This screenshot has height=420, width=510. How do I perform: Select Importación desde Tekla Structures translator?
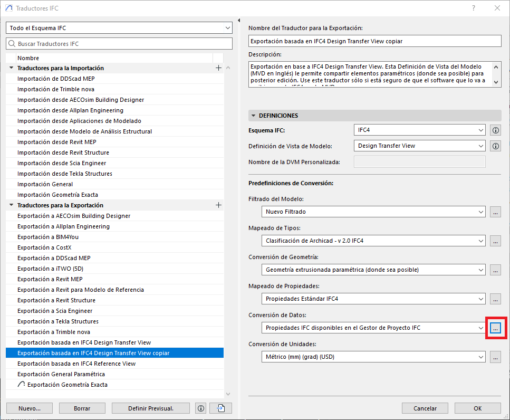(64, 174)
